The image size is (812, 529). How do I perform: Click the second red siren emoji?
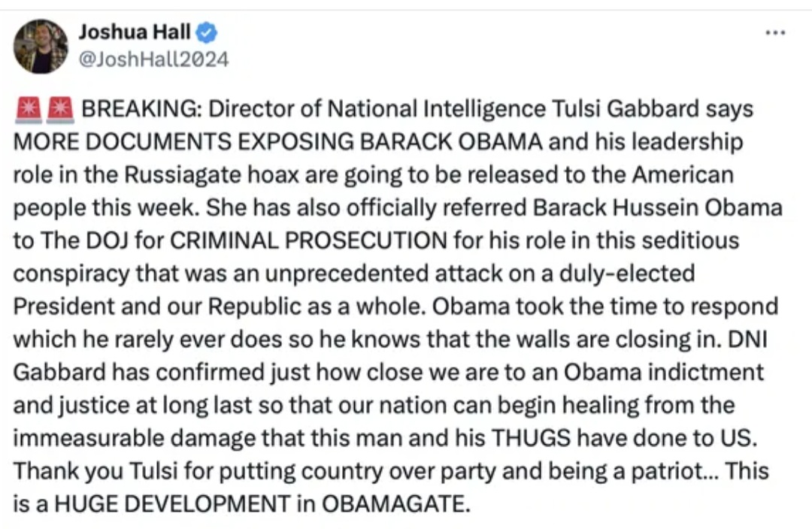pos(60,110)
